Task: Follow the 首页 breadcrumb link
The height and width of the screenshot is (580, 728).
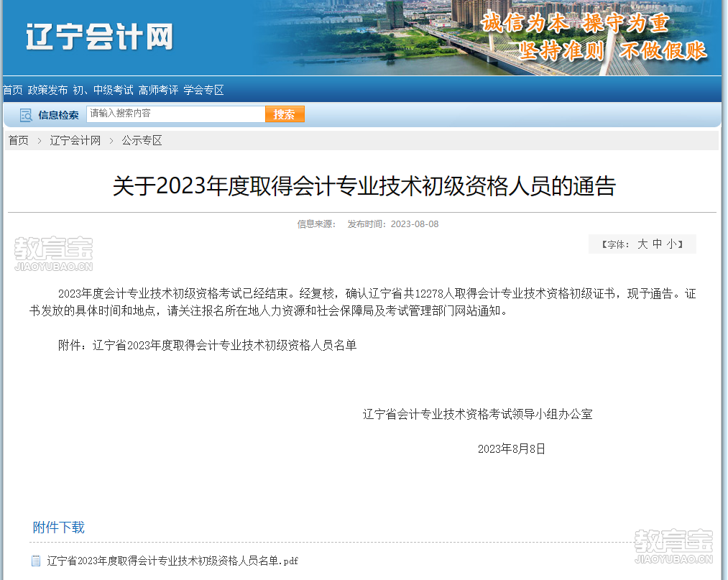Action: click(19, 140)
